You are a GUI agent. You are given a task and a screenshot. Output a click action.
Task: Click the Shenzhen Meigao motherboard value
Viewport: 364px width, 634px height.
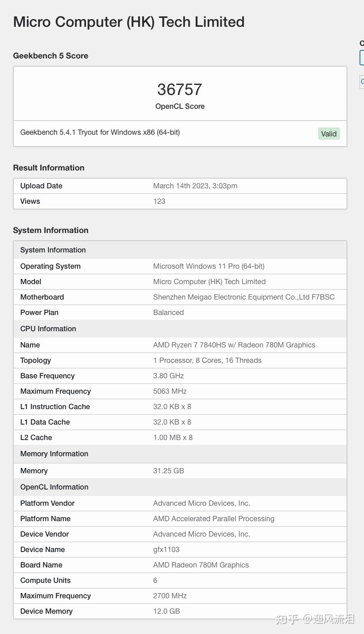coord(244,297)
